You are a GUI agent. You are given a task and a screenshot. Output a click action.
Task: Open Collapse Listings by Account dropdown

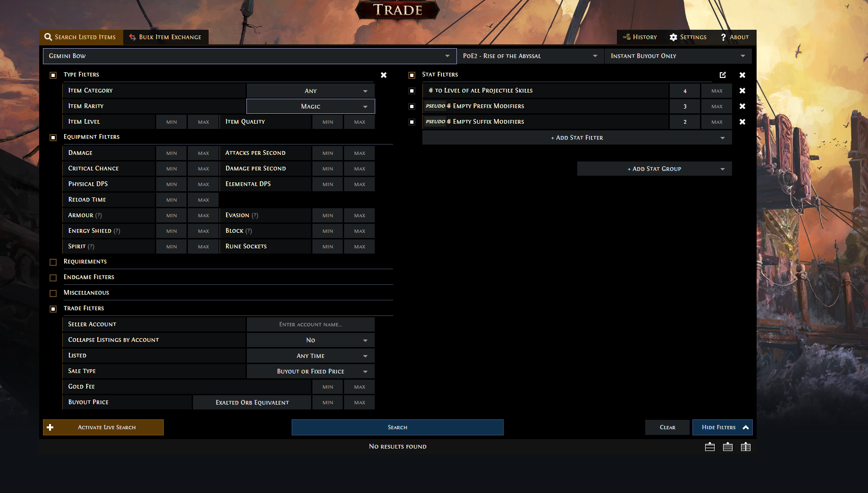(311, 340)
